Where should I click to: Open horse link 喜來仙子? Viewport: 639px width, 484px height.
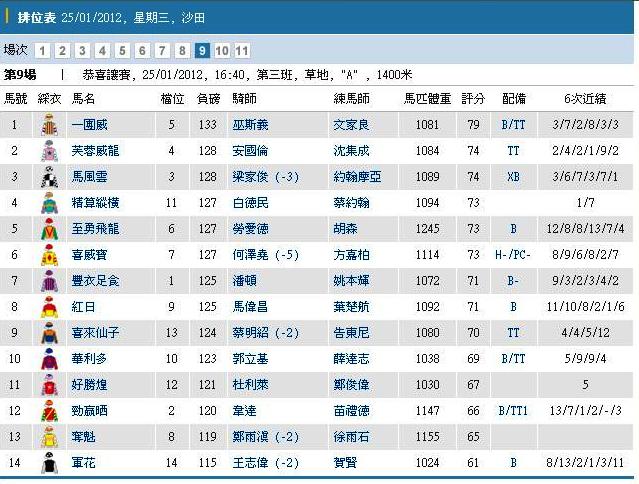(x=96, y=333)
